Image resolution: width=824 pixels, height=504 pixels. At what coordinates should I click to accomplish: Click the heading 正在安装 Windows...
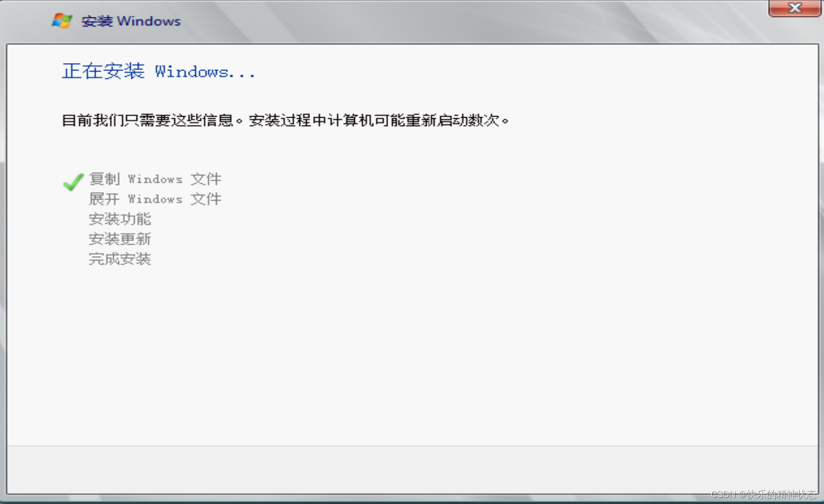tap(159, 71)
